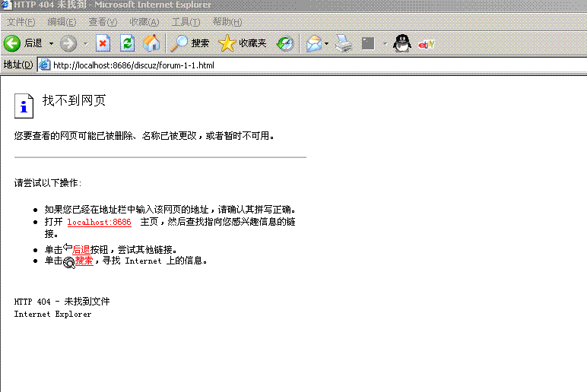Image resolution: width=587 pixels, height=392 pixels.
Task: Launch the QQ penguin icon
Action: (402, 43)
